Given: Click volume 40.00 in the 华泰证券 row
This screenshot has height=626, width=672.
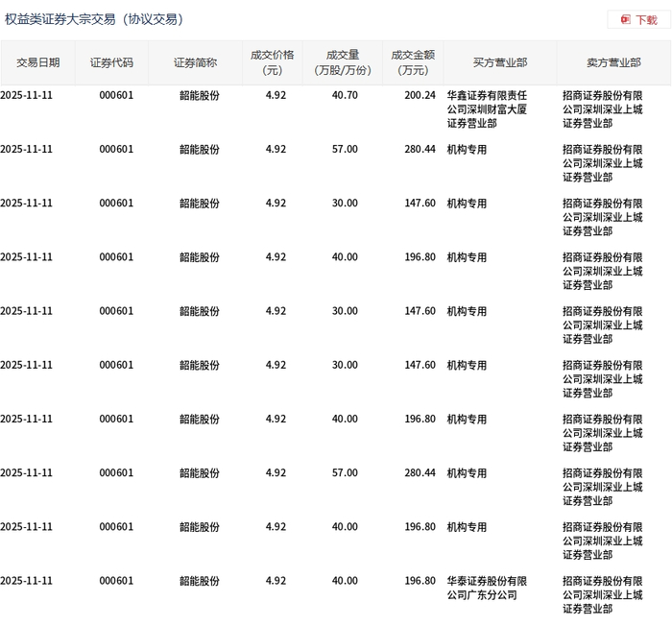Looking at the screenshot, I should 345,581.
